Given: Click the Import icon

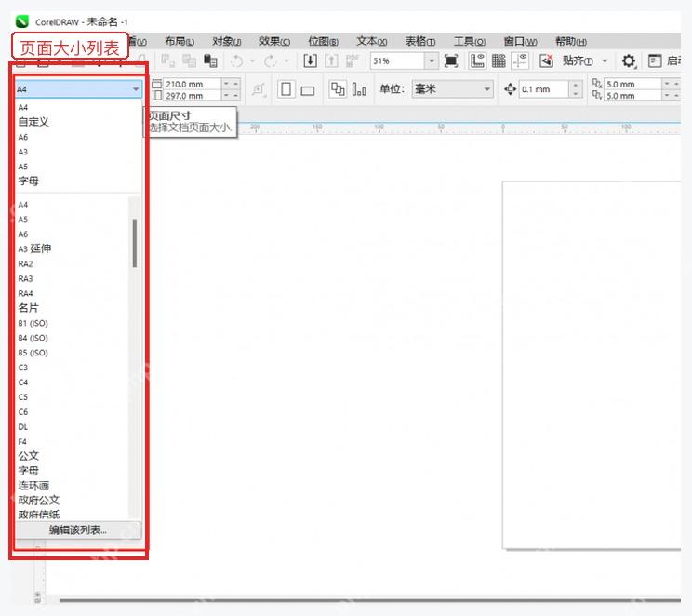Looking at the screenshot, I should 311,60.
